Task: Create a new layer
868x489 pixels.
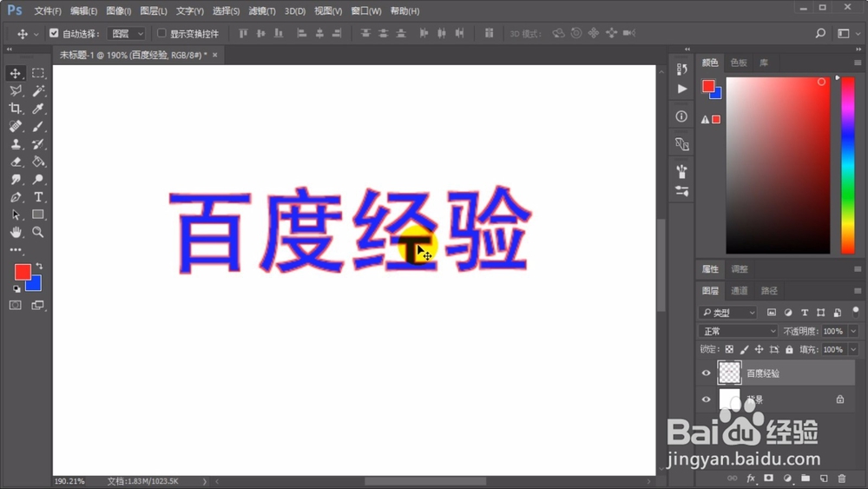Action: tap(824, 478)
